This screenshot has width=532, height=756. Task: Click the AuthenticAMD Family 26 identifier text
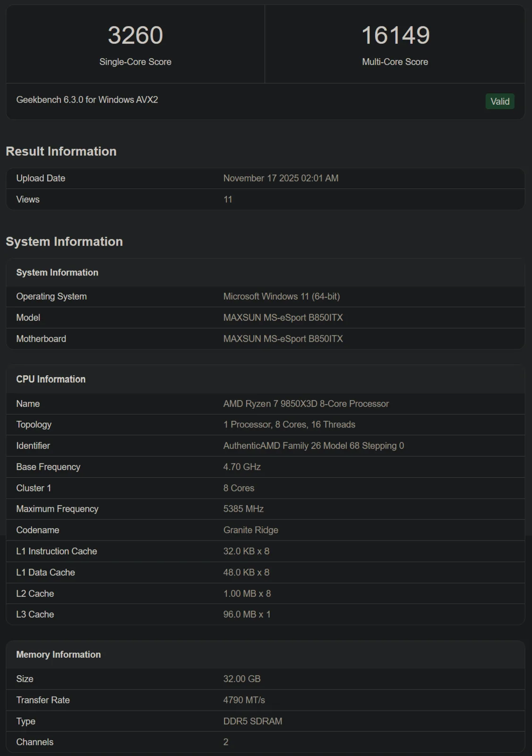pyautogui.click(x=313, y=446)
